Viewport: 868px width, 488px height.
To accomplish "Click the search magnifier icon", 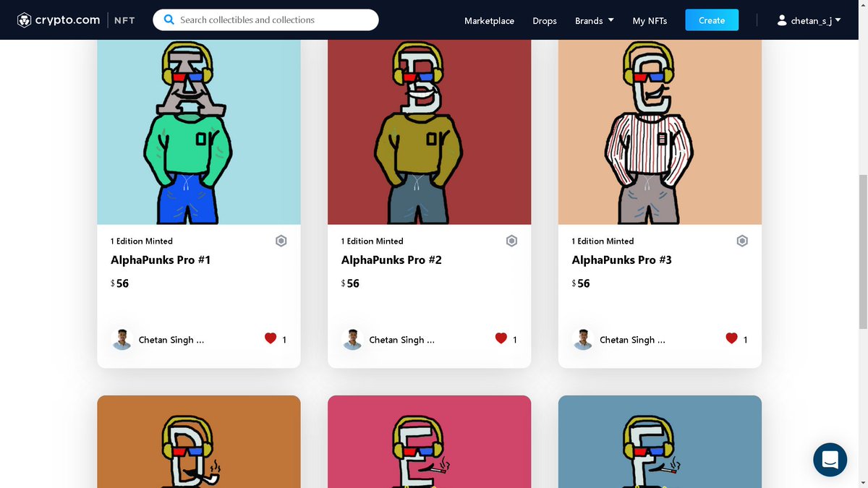I will 169,20.
